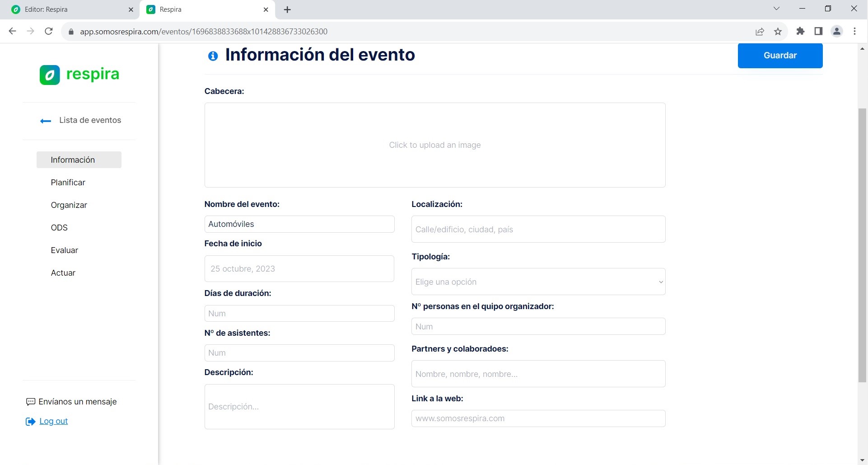Screen dimensions: 868x465
Task: Click the Guardar button
Action: 780,56
